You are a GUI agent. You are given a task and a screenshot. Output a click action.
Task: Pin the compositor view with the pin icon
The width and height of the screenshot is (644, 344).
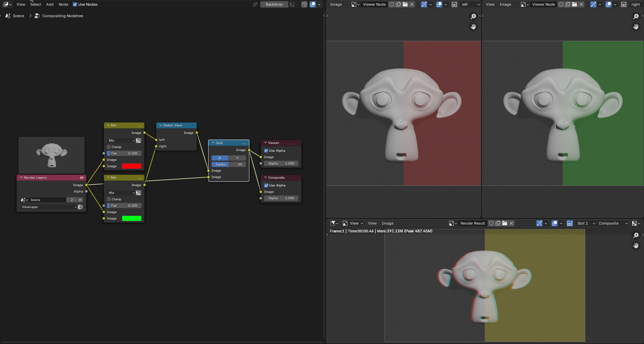coord(255,4)
